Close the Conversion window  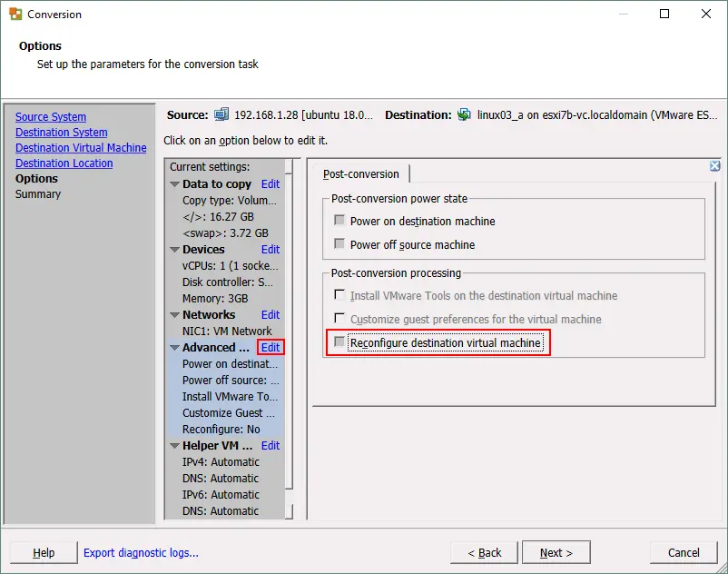pos(705,14)
